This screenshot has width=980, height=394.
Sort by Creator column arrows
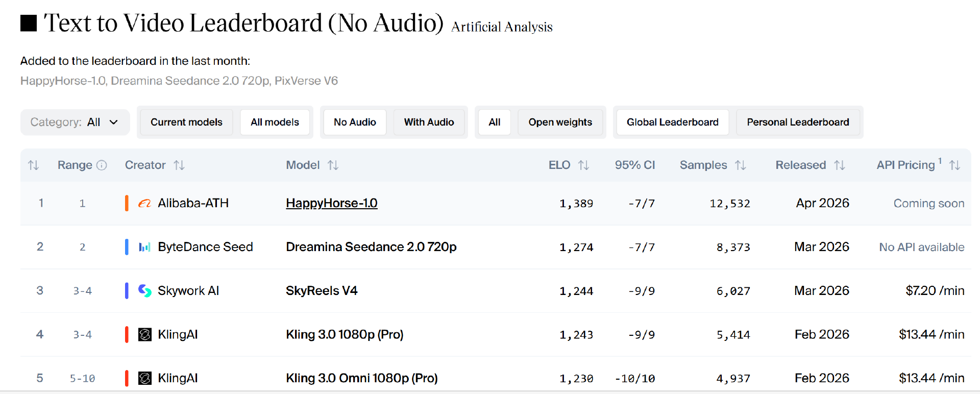click(179, 165)
